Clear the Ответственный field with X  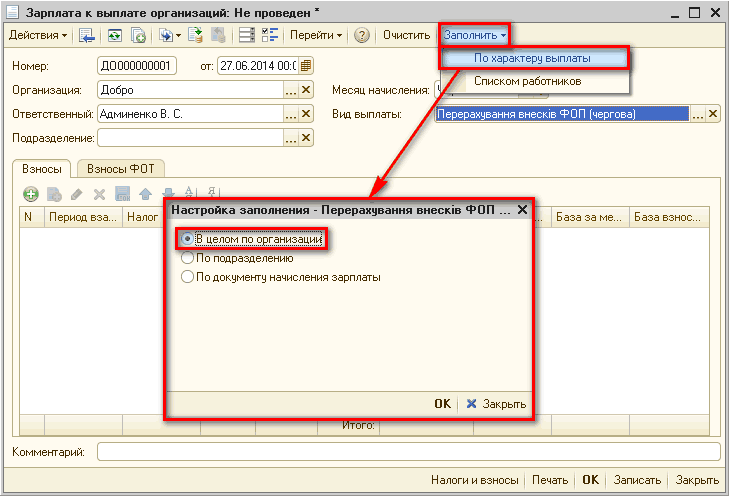pyautogui.click(x=308, y=114)
